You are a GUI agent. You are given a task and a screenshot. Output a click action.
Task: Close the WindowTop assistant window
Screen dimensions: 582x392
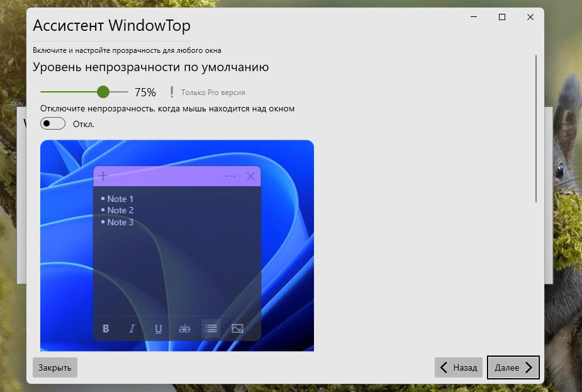pyautogui.click(x=530, y=17)
